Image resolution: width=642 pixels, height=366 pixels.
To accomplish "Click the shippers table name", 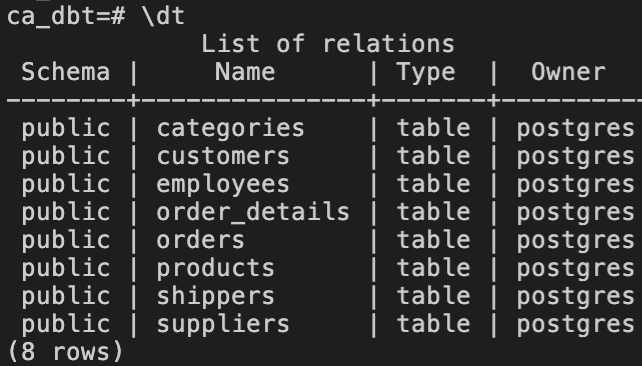I will coord(215,297).
